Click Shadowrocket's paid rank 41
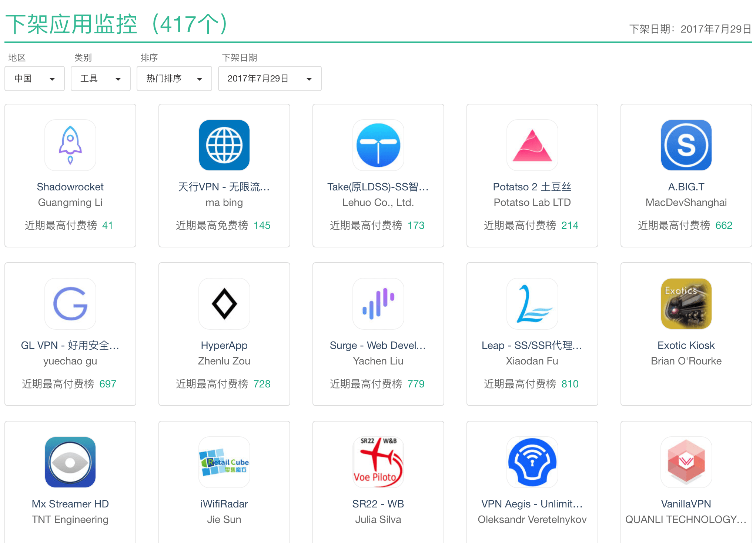This screenshot has height=543, width=756. tap(108, 225)
